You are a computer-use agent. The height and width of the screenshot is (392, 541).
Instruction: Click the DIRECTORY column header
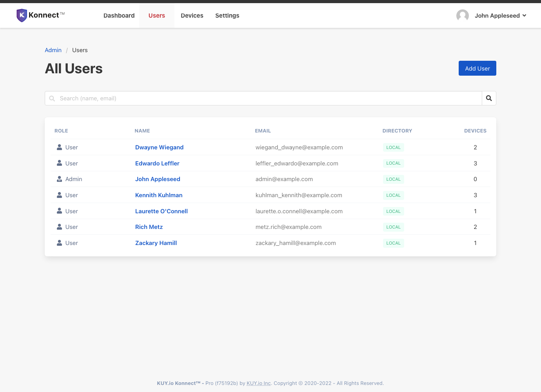coord(398,131)
